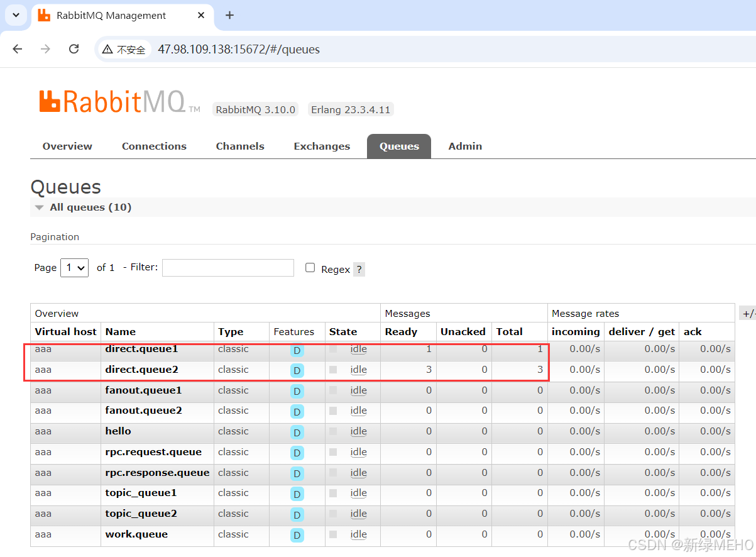
Task: Click the D durable badge for topic_queue1
Action: pyautogui.click(x=297, y=494)
